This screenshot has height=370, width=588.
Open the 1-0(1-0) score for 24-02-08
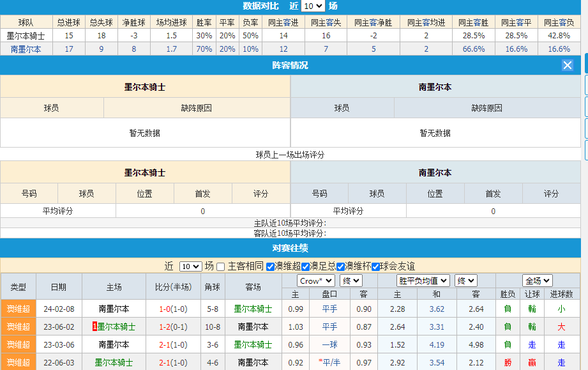tap(173, 309)
